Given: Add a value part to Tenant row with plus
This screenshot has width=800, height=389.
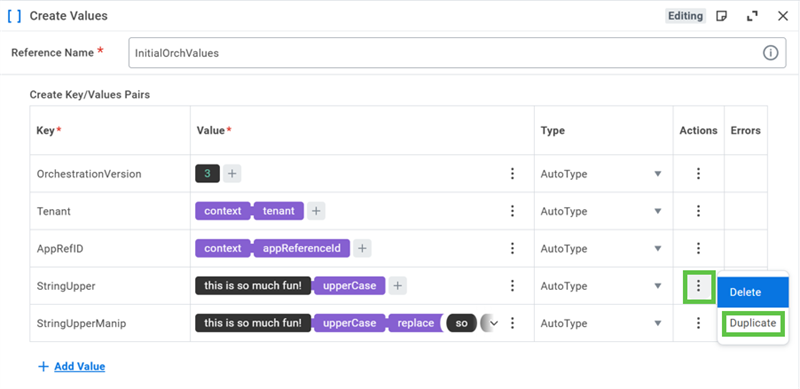Looking at the screenshot, I should (316, 211).
